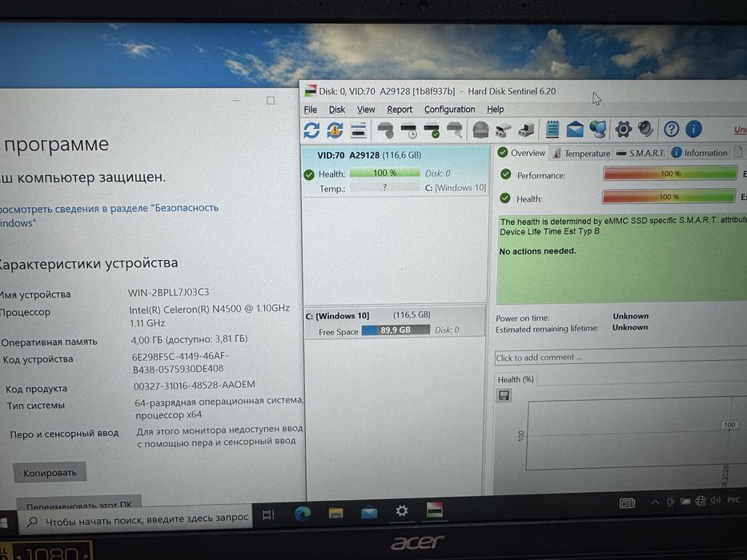The height and width of the screenshot is (560, 747).
Task: Open the Settings gear on the taskbar
Action: point(402,511)
